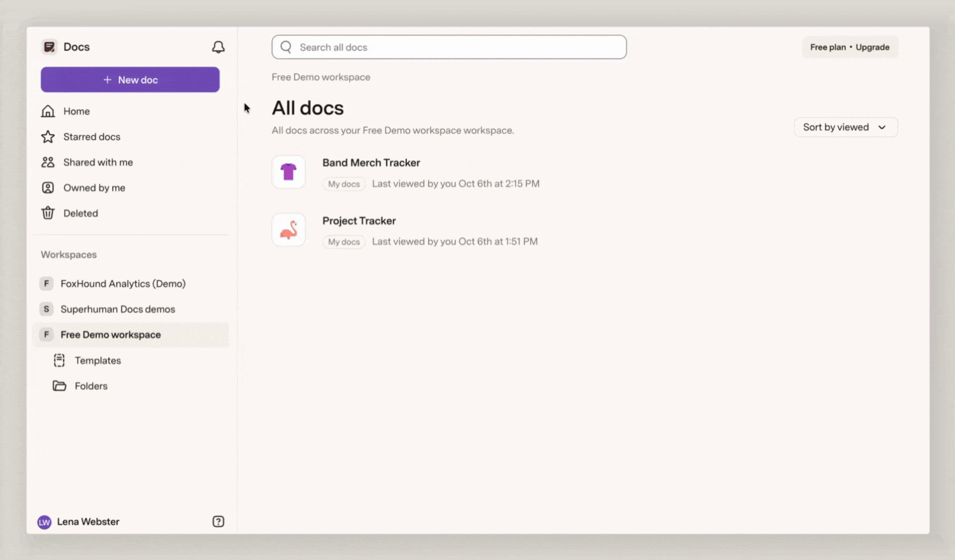Click the Project Tracker flamingo thumbnail

(289, 230)
